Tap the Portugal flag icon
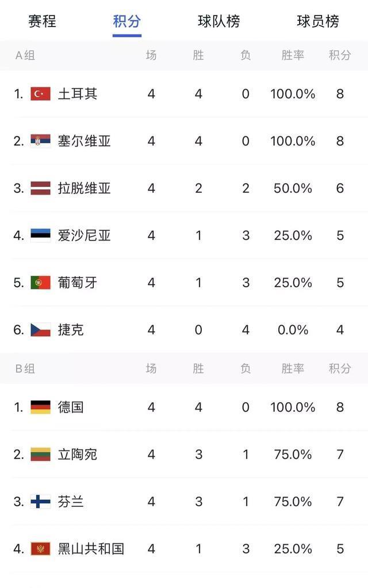The width and height of the screenshot is (368, 588). (40, 282)
